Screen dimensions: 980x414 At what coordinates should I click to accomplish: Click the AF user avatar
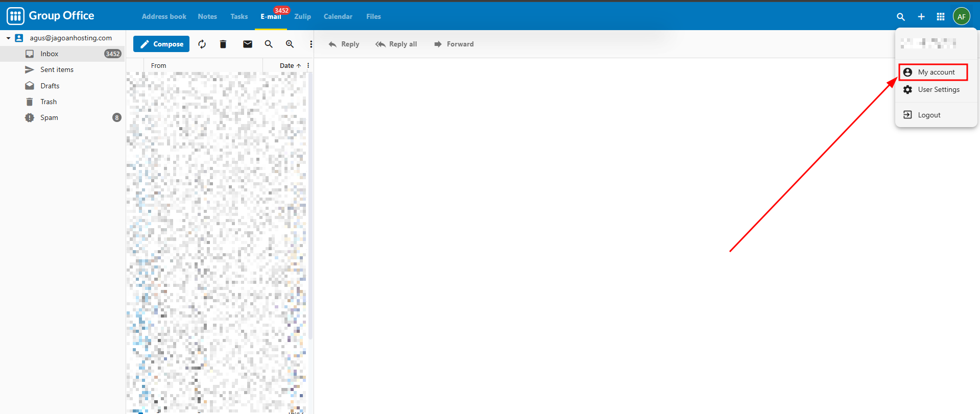[x=962, y=17]
